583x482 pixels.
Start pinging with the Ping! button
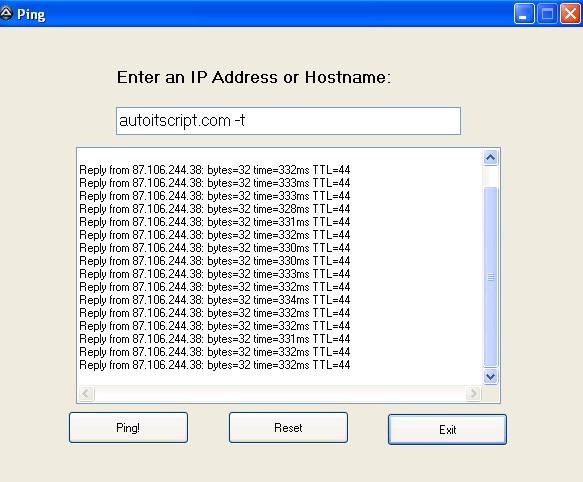coord(128,427)
